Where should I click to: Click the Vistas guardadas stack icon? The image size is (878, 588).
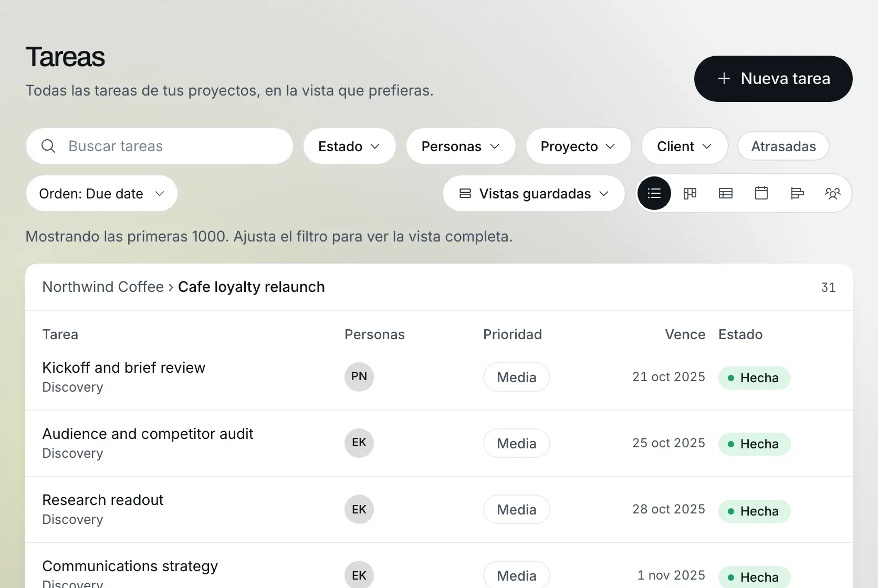click(465, 193)
